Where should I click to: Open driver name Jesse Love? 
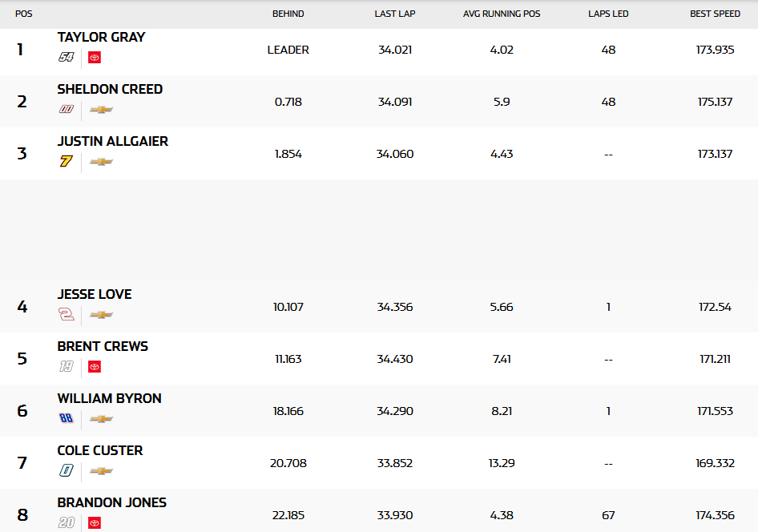coord(95,295)
